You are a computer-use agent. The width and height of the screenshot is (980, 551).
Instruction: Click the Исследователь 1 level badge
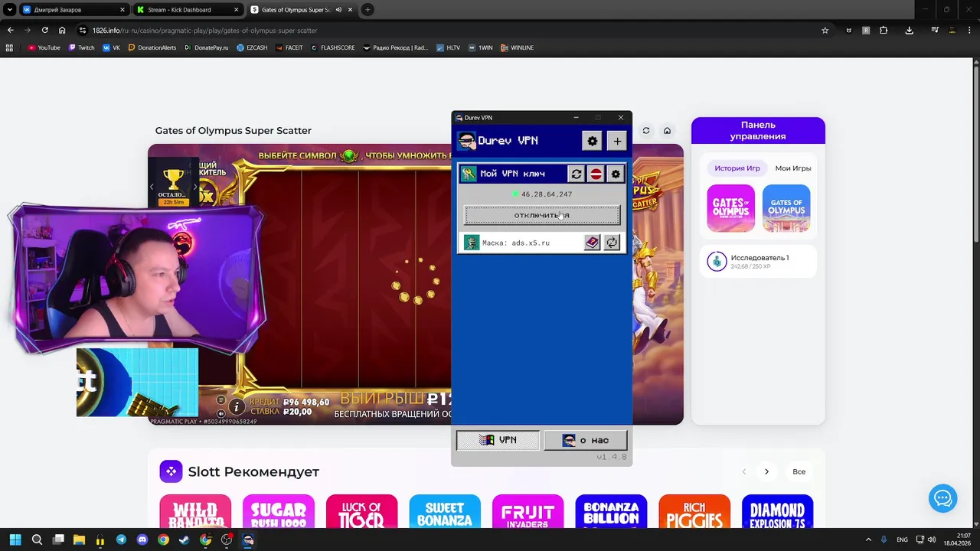click(x=717, y=262)
